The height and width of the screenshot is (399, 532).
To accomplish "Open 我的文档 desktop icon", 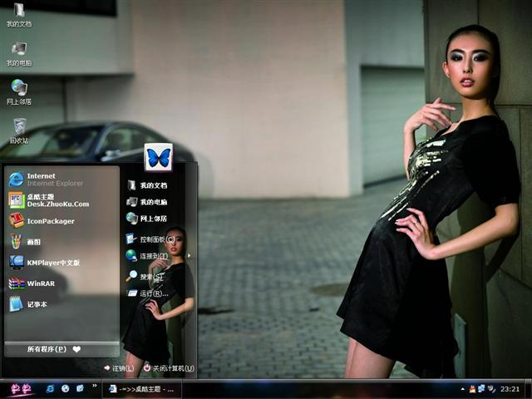I will tap(19, 15).
